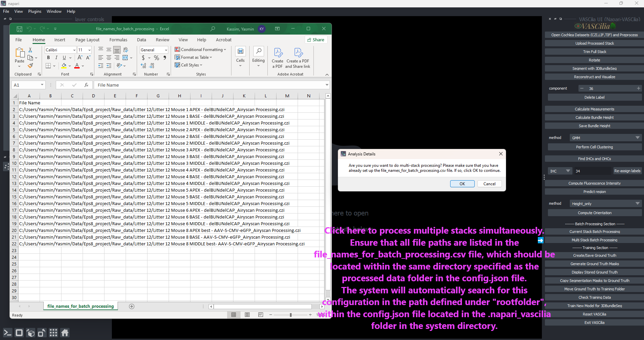Image resolution: width=644 pixels, height=340 pixels.
Task: Apply Comma Style number format
Action: 165,58
